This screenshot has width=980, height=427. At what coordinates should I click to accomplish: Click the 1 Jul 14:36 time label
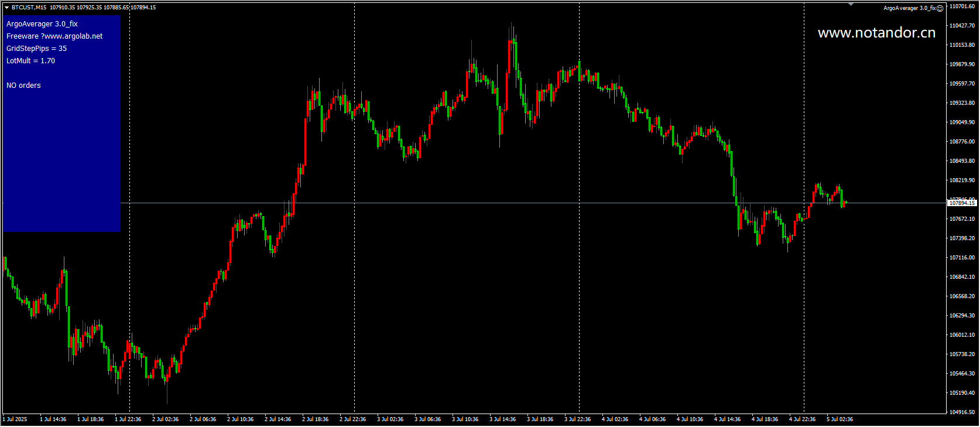click(53, 419)
